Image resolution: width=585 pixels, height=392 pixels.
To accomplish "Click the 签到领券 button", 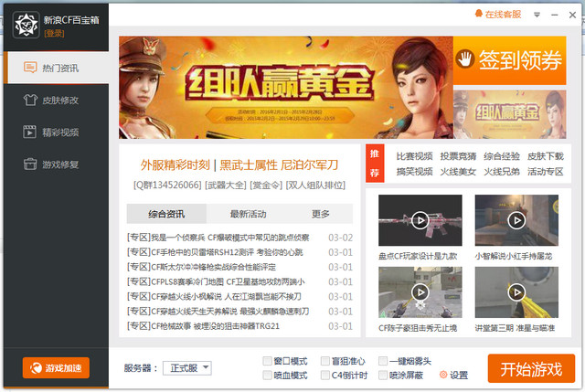I will pos(510,60).
